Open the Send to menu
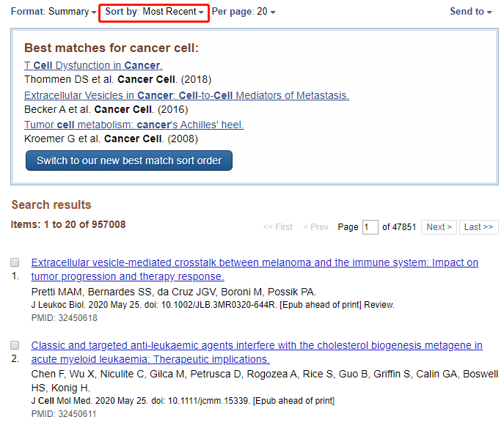 [x=471, y=12]
